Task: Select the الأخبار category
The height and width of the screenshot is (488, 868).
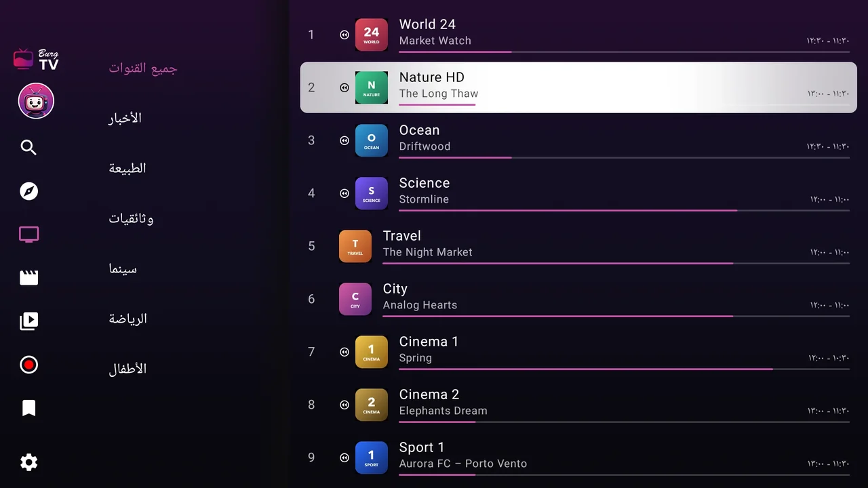Action: (x=125, y=118)
